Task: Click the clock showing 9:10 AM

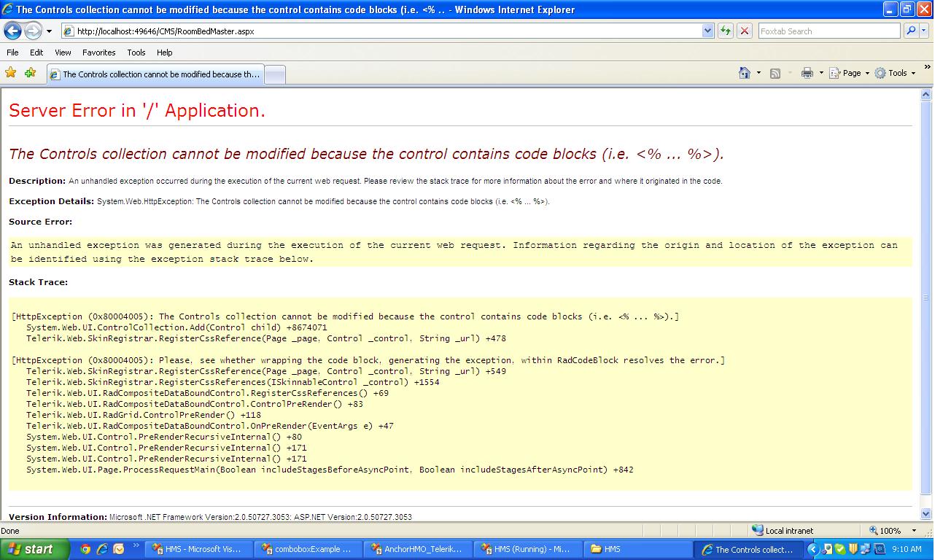Action: tap(907, 550)
